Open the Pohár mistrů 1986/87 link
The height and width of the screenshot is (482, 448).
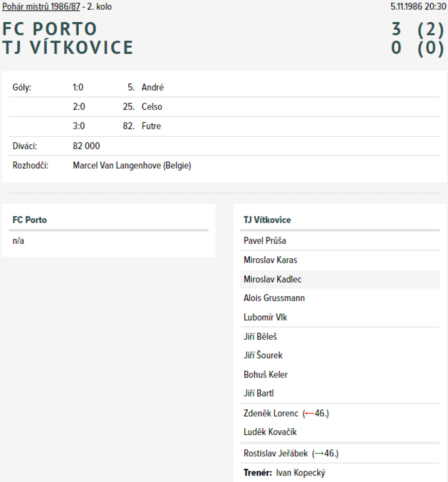tap(41, 7)
